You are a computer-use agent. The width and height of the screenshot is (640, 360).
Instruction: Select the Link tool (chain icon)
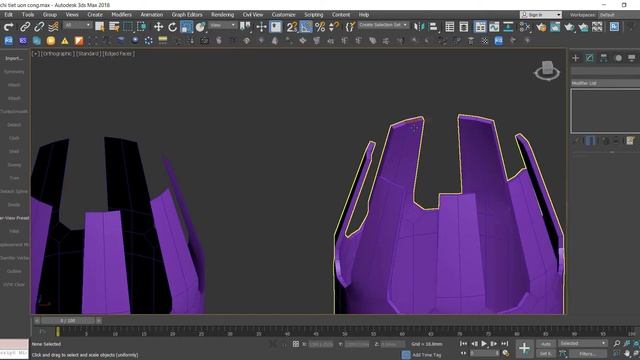coord(24,27)
